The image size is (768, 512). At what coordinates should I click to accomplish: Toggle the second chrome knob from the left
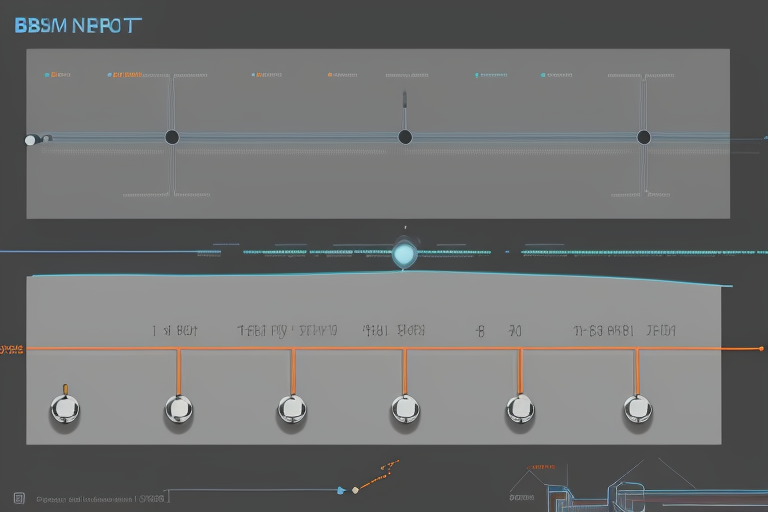pyautogui.click(x=179, y=408)
